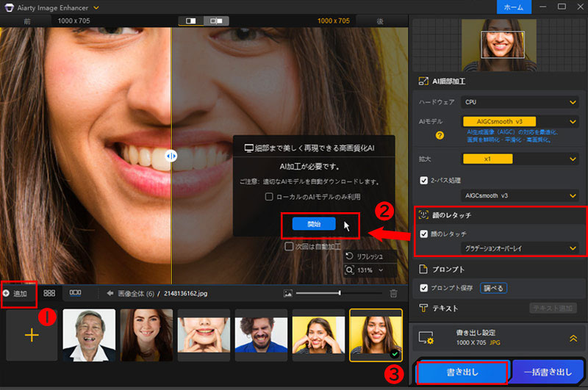Open the ホーム tab
Screen dimensions: 588x390
(513, 7)
